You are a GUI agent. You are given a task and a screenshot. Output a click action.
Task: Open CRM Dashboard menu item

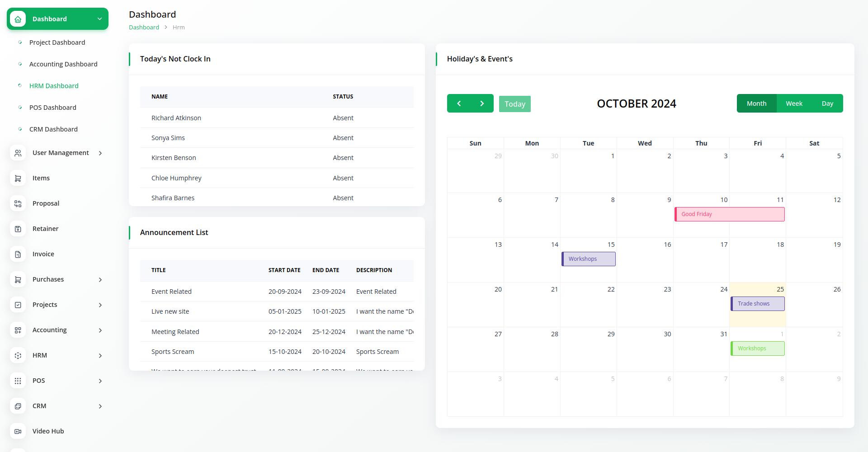click(53, 129)
